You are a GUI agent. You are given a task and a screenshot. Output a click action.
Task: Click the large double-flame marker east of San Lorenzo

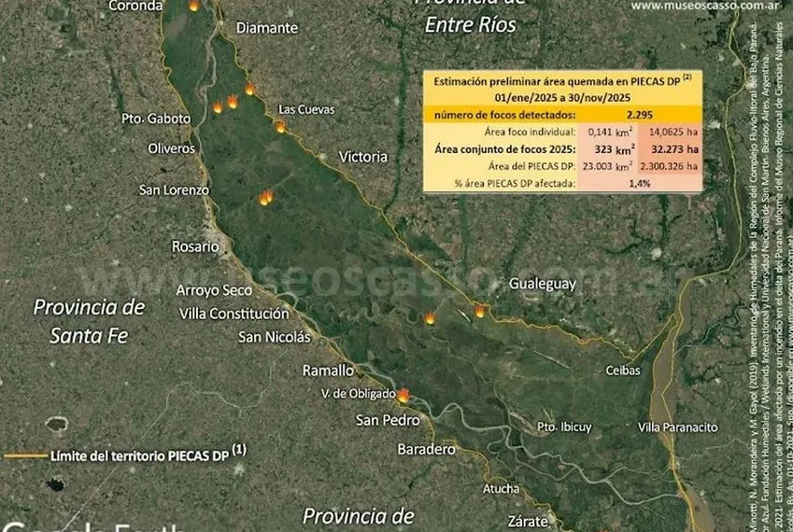tap(265, 198)
